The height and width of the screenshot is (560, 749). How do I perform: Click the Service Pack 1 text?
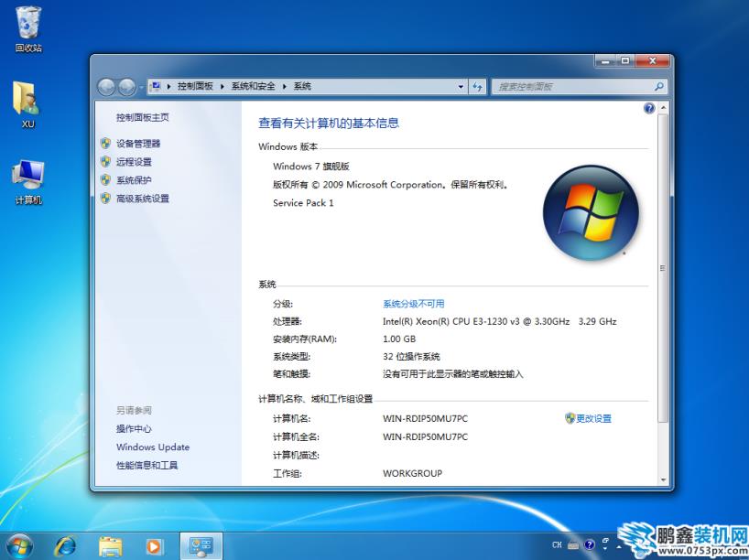click(303, 203)
